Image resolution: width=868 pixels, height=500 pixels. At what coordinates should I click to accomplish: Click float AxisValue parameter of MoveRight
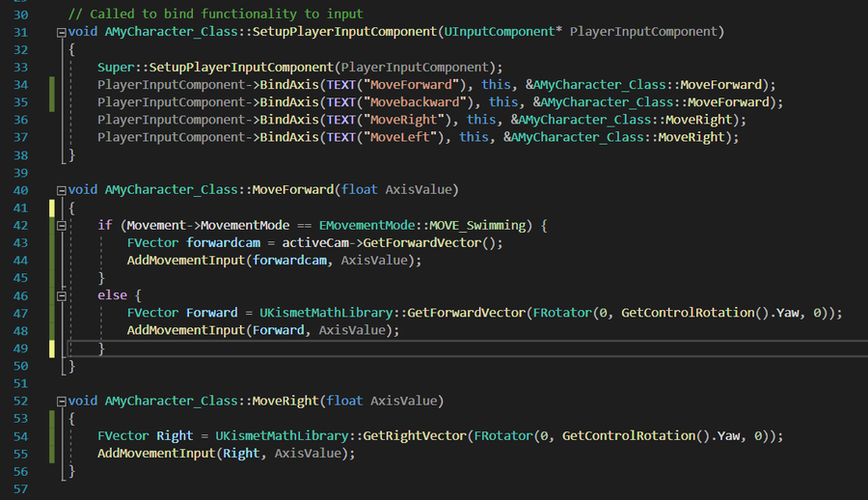pos(381,401)
